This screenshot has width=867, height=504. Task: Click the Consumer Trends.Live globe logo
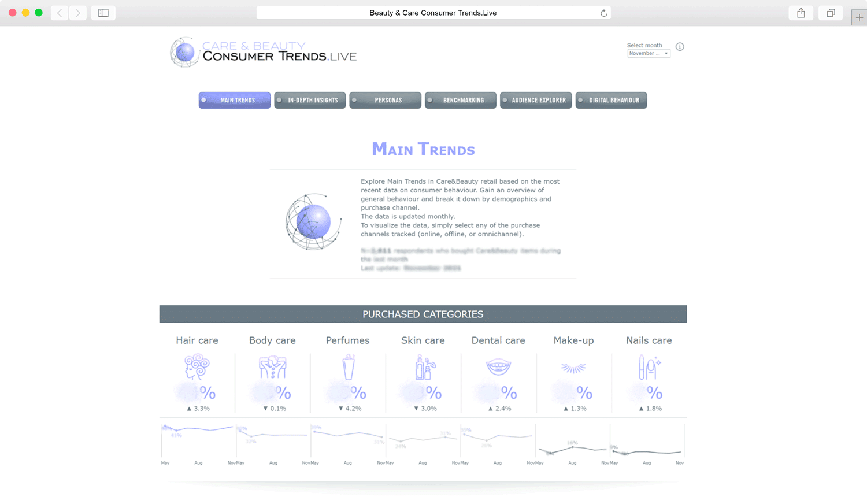tap(184, 53)
